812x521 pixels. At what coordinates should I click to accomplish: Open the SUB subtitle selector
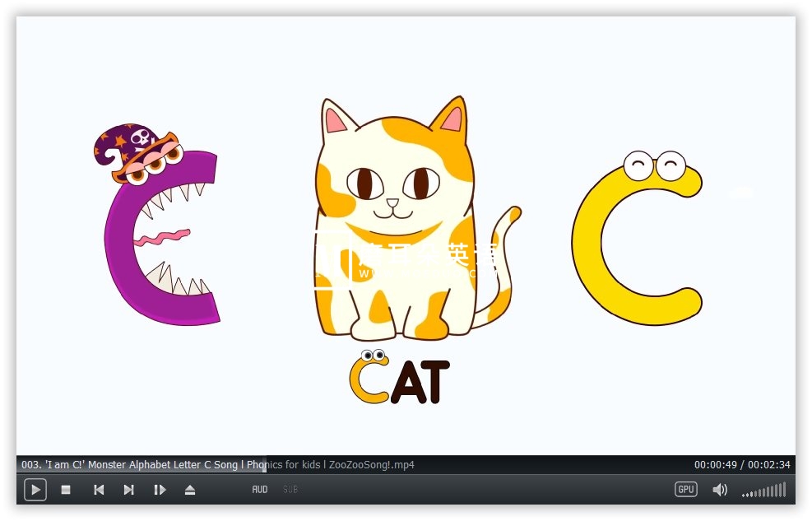coord(290,490)
